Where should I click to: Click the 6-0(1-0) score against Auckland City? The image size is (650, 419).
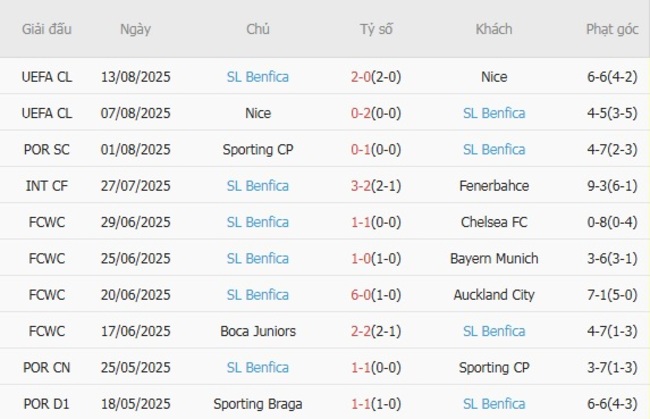coord(376,295)
